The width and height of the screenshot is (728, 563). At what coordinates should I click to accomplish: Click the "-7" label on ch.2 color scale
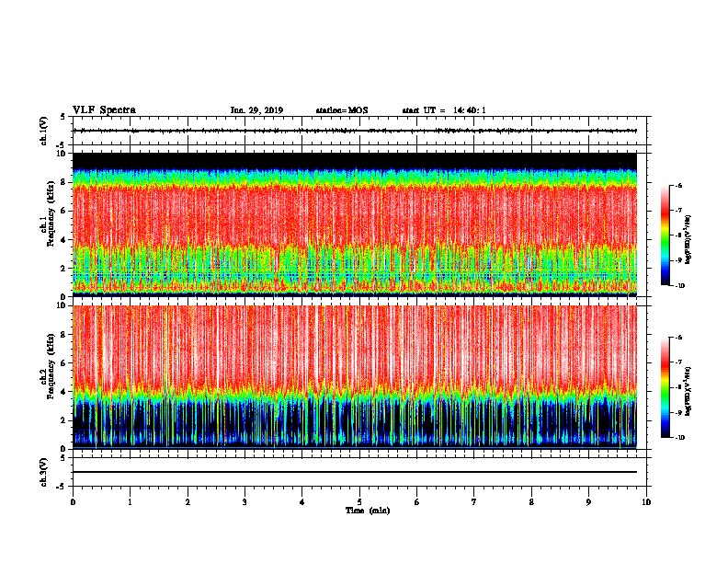(678, 362)
